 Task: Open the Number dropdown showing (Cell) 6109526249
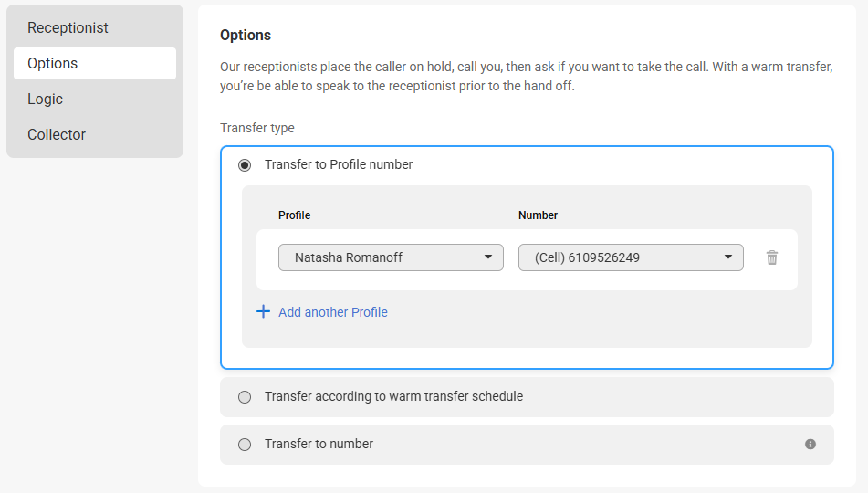pyautogui.click(x=631, y=257)
